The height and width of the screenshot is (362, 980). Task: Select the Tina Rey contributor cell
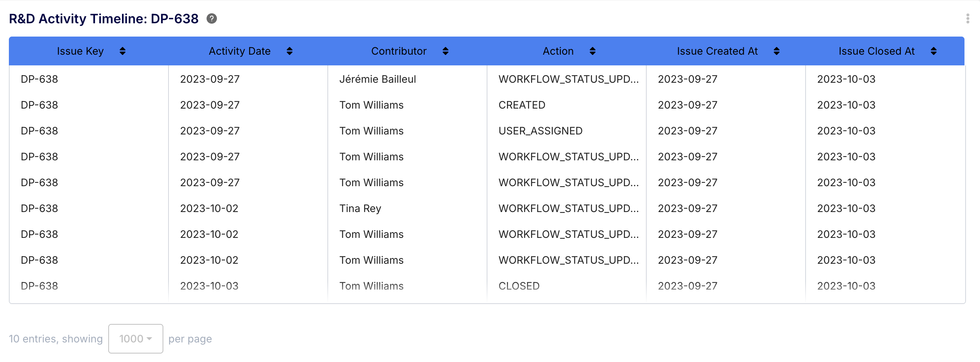tap(360, 208)
